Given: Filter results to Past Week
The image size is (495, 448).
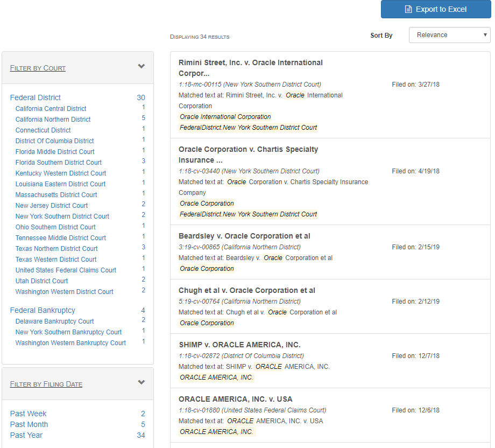Looking at the screenshot, I should click(28, 414).
